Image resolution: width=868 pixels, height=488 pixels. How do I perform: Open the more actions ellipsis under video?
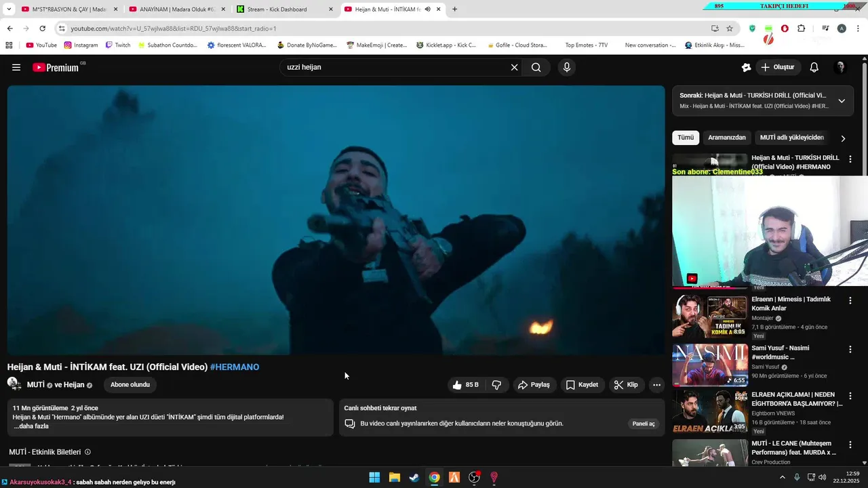[656, 384]
